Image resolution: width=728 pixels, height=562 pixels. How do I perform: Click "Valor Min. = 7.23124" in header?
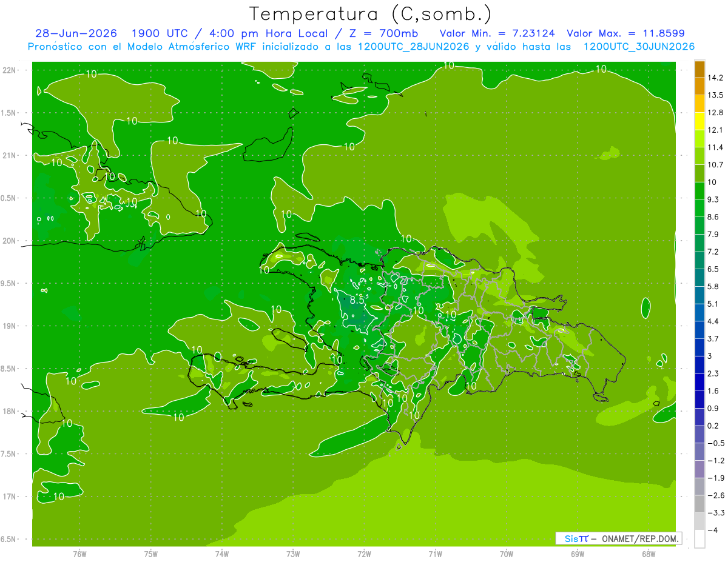pos(497,33)
